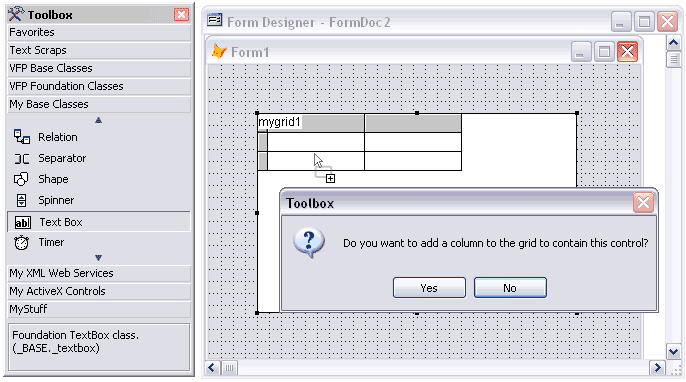686x382 pixels.
Task: Click the Relation label in toolbox
Action: click(x=58, y=137)
